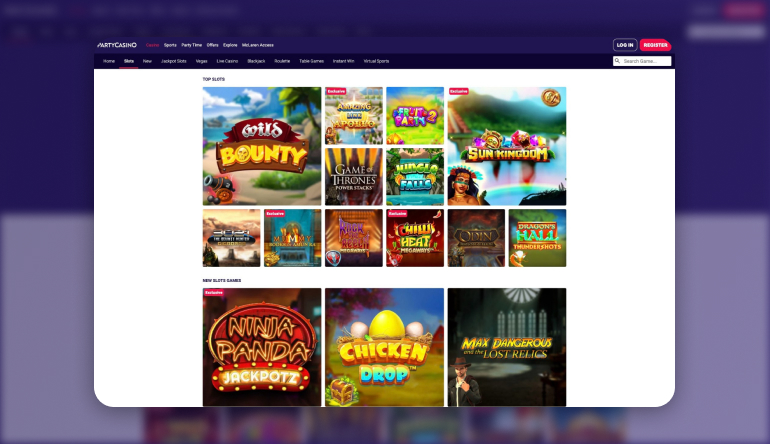Click gold coin icon on Sun Kingdom
Image resolution: width=770 pixels, height=444 pixels.
point(551,97)
